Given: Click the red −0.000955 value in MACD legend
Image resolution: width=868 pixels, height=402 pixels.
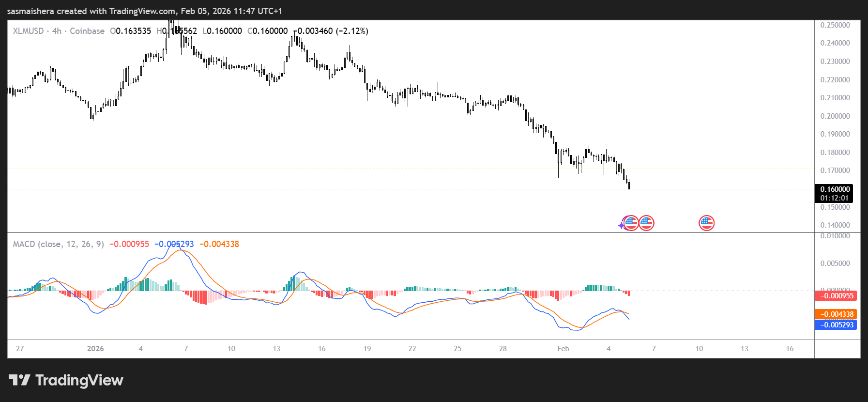Looking at the screenshot, I should click(x=129, y=244).
